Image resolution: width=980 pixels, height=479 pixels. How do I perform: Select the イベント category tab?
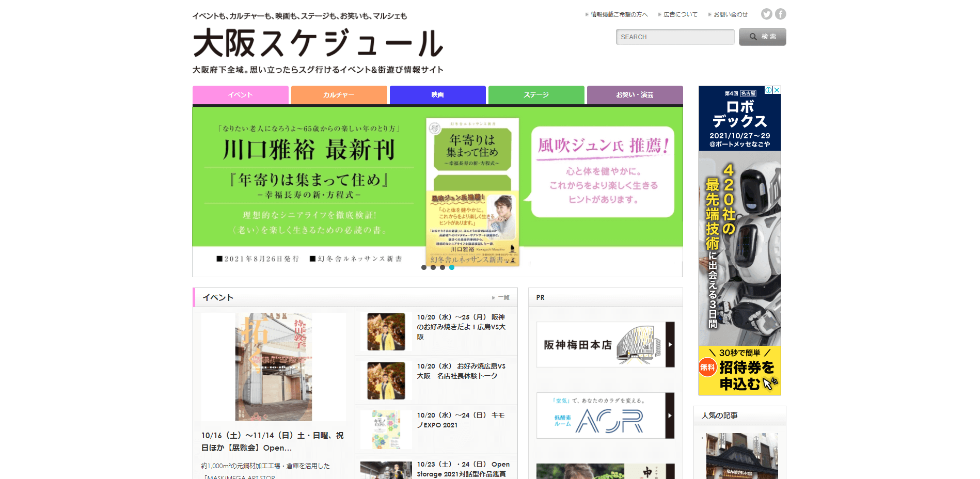click(241, 95)
